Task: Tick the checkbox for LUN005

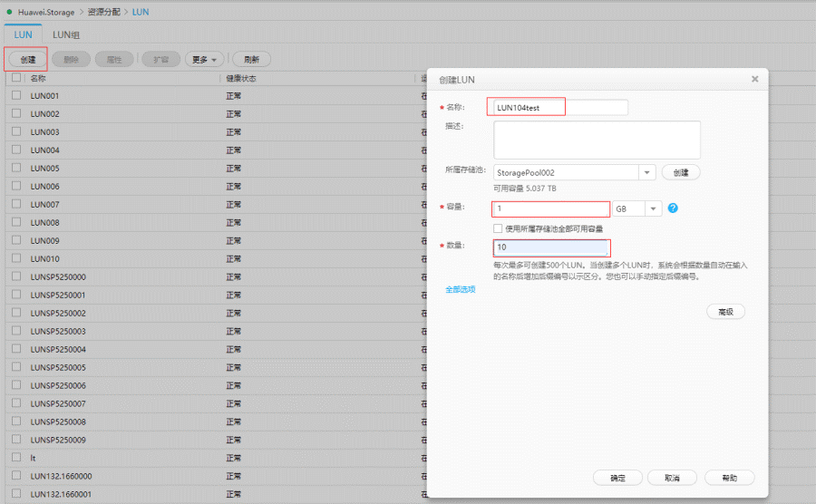Action: [16, 168]
